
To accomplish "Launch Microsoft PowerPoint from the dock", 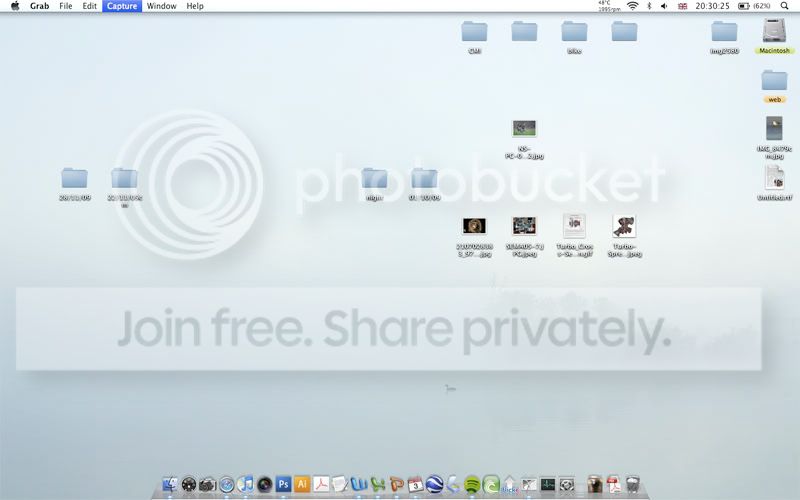I will point(396,484).
